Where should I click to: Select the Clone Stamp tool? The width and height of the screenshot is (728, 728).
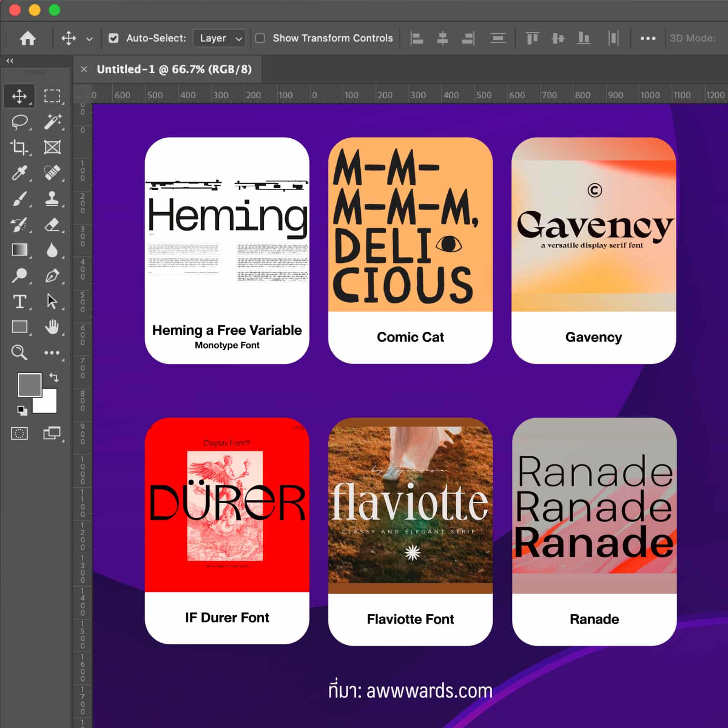coord(52,199)
